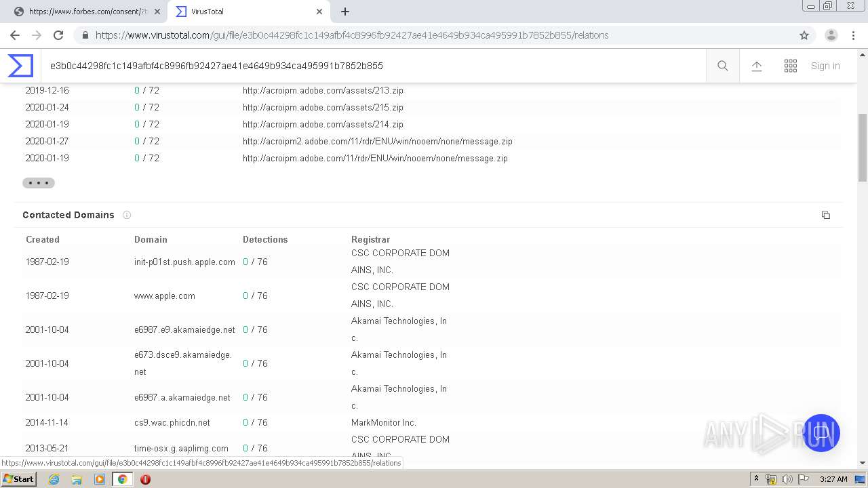Open acroipm.adobe.com assets/214.zip URL

pos(323,124)
